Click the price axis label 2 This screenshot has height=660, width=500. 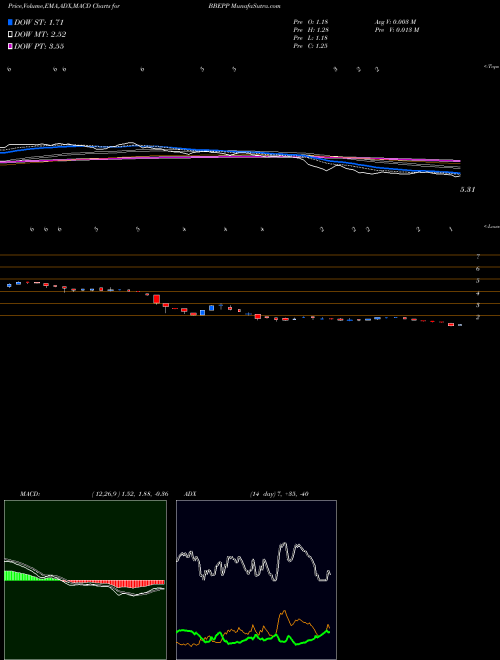pos(478,317)
